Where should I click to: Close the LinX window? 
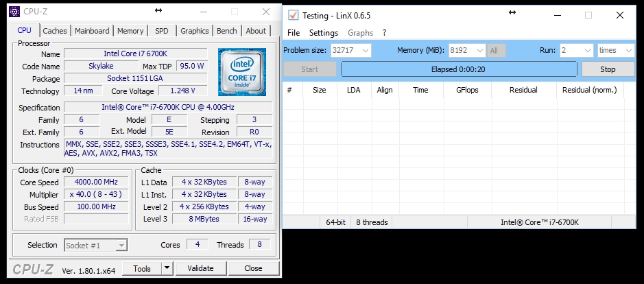click(x=620, y=16)
